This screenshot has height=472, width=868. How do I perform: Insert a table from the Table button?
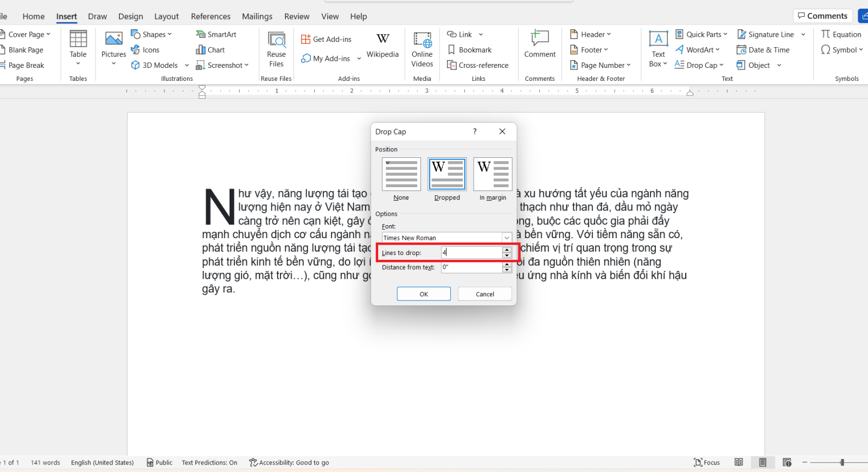pos(78,48)
